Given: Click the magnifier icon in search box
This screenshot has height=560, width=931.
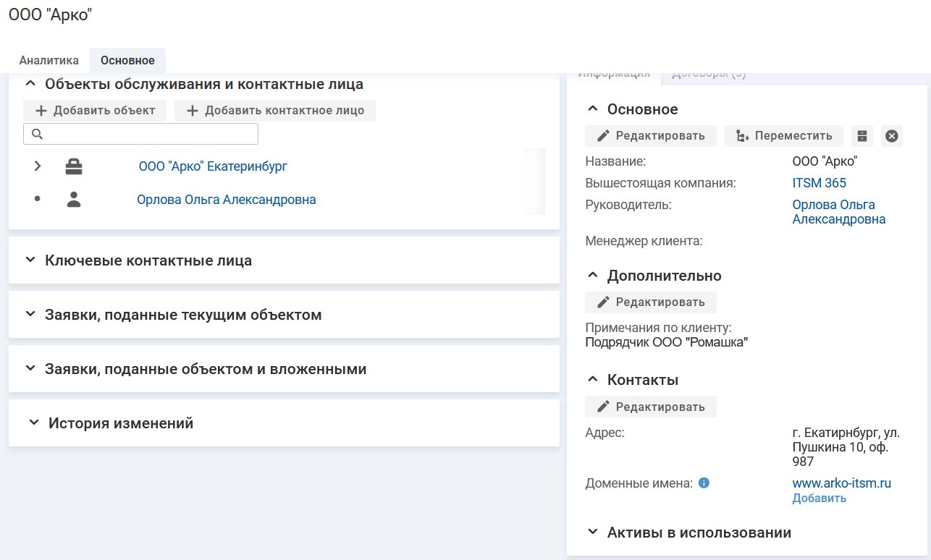Looking at the screenshot, I should 37,134.
